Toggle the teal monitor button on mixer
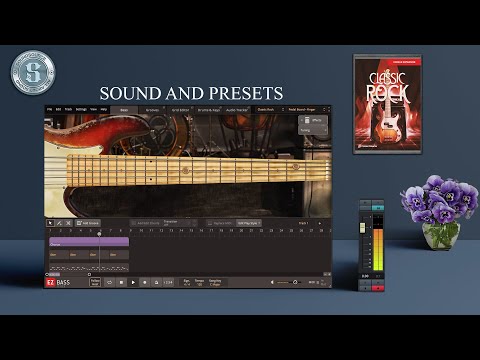480x360 pixels. point(378,208)
